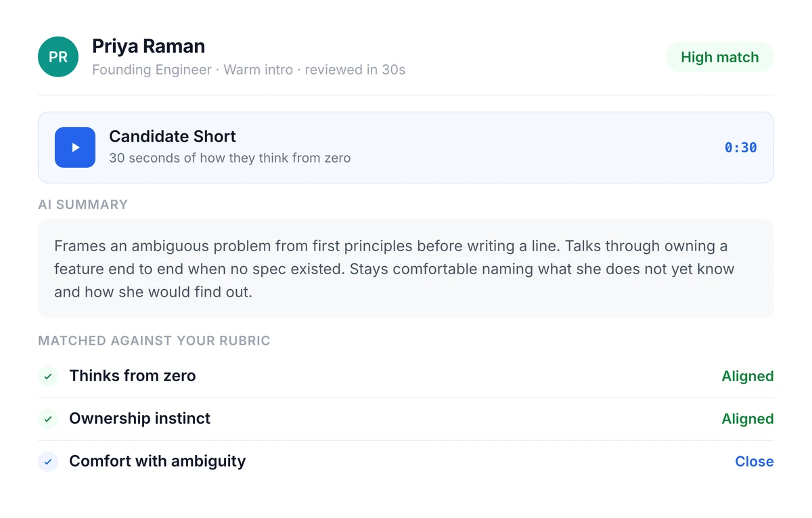Open the Priya Raman name heading
The height and width of the screenshot is (518, 812).
[x=148, y=46]
